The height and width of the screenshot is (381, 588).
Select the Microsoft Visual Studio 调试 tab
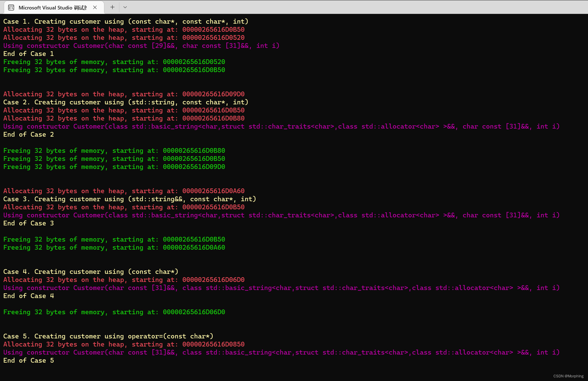click(51, 8)
